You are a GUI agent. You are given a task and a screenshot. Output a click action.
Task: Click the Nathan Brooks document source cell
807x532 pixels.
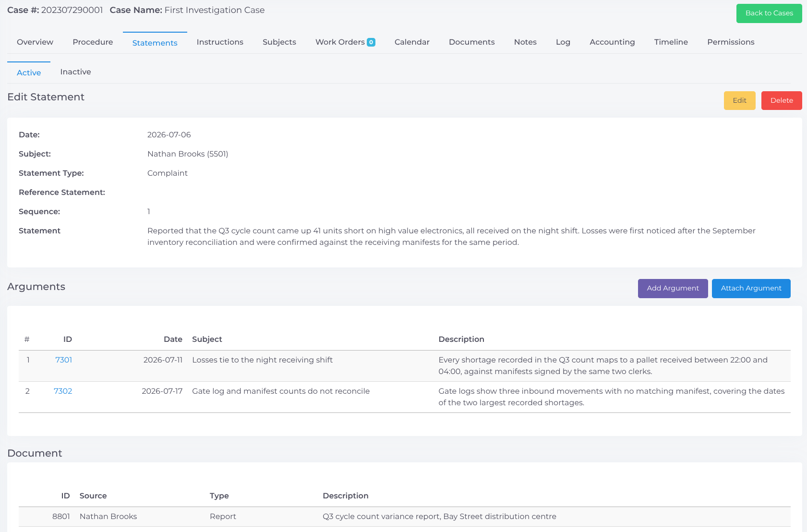108,517
